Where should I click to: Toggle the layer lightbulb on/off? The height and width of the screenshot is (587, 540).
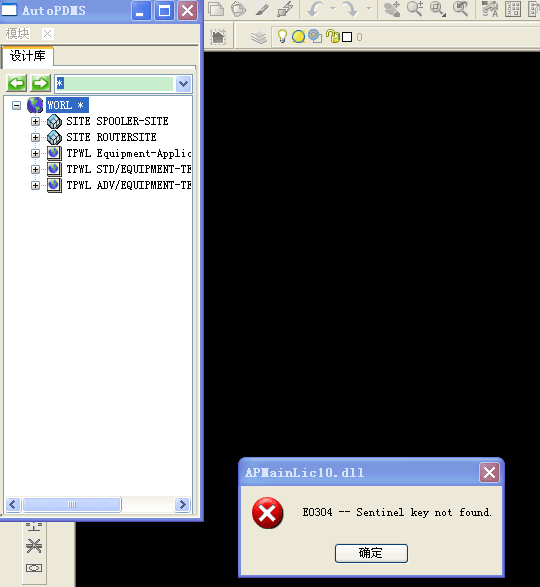point(282,36)
